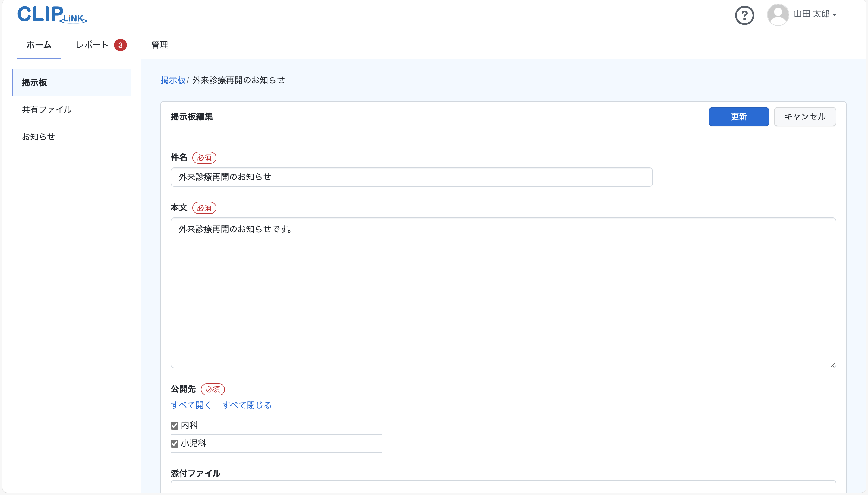Image resolution: width=868 pixels, height=495 pixels.
Task: Click into the 本文 text area
Action: coord(503,292)
